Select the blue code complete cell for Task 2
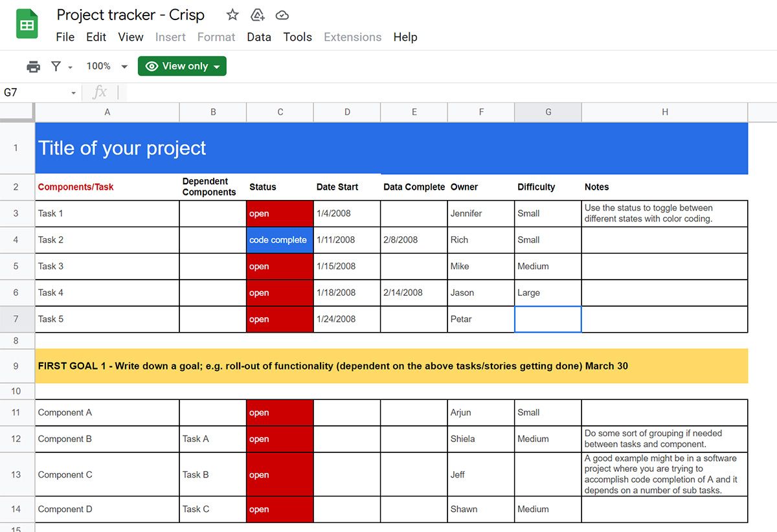 280,239
